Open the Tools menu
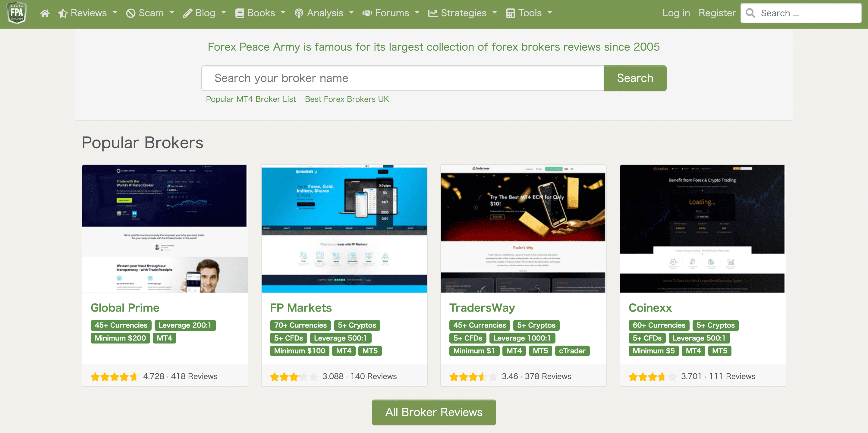Screen dimensions: 868x433 [529, 13]
